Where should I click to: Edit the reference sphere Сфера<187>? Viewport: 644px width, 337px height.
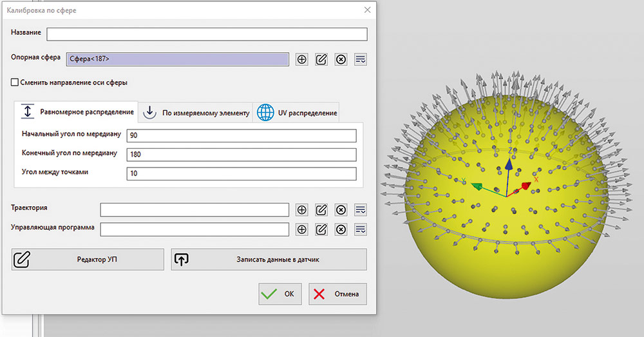click(321, 59)
